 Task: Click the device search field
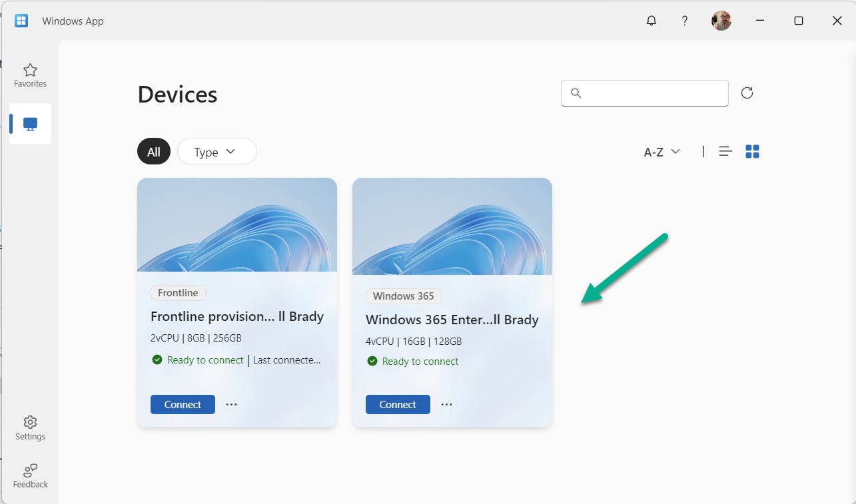pyautogui.click(x=644, y=93)
